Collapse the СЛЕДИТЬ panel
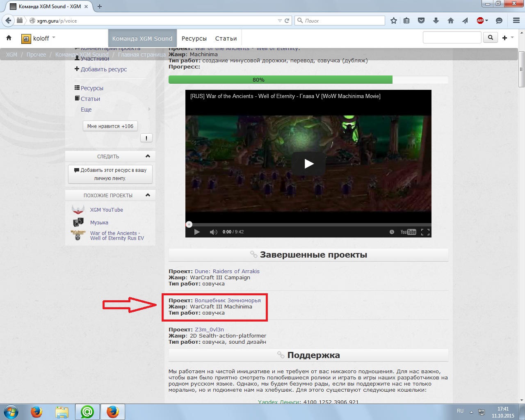 (x=148, y=156)
